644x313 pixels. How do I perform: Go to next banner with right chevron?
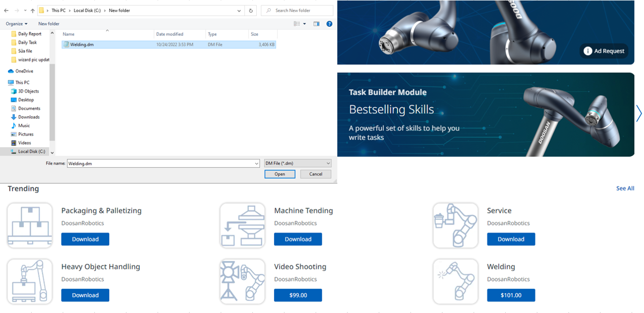click(x=639, y=114)
